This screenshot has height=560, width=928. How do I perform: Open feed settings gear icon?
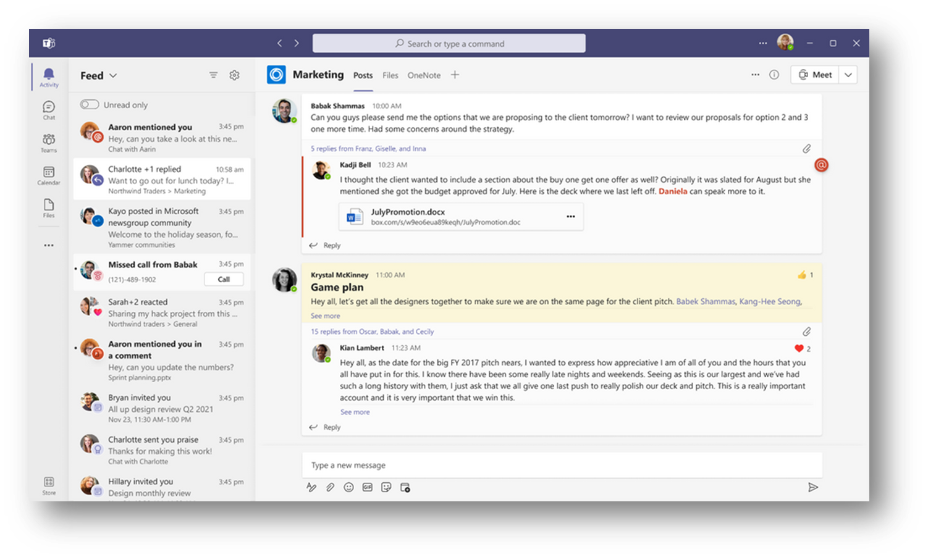[234, 75]
